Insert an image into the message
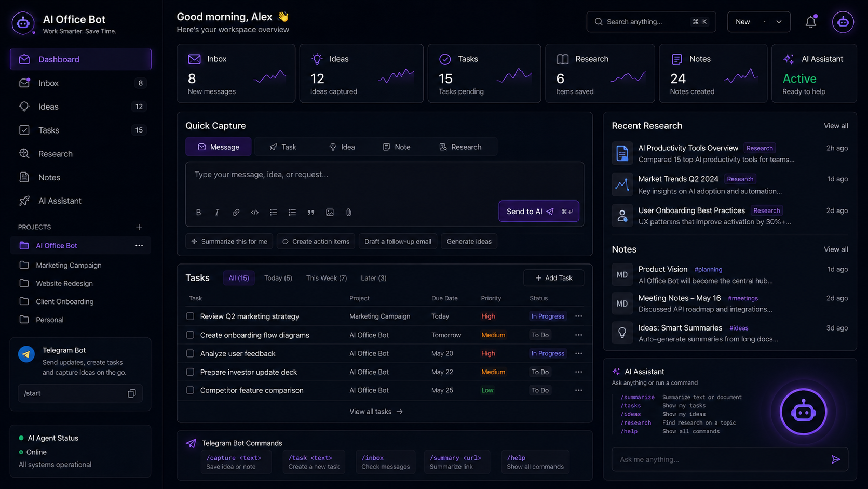Viewport: 868px width, 489px height. click(x=330, y=212)
